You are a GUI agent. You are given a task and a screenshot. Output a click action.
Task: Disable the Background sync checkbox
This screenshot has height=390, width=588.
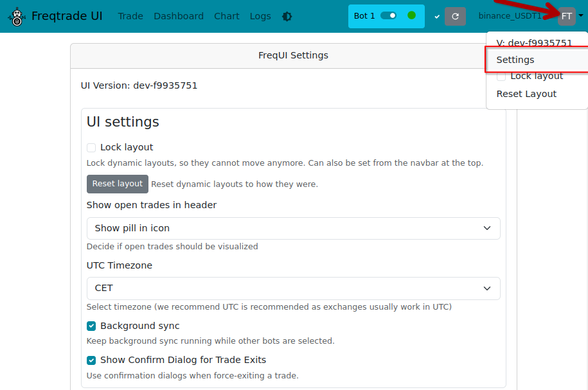click(x=91, y=326)
